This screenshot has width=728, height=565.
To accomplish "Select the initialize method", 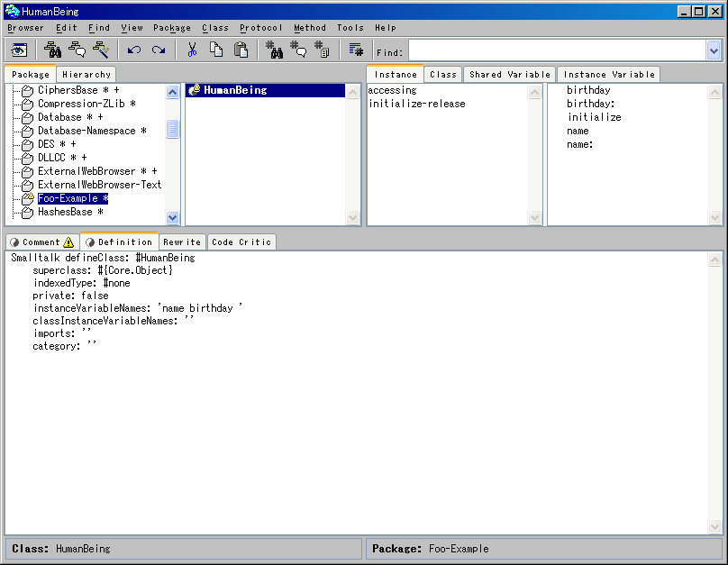I will [594, 117].
